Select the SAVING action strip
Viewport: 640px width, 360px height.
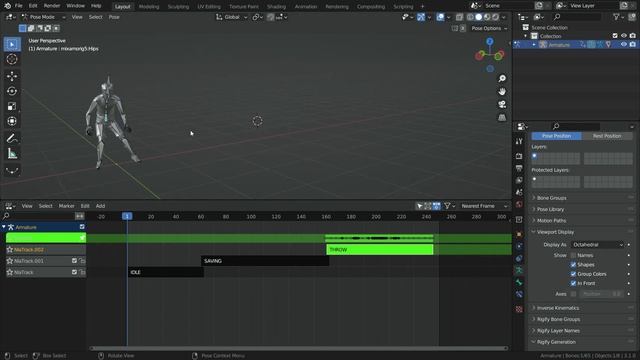click(265, 261)
